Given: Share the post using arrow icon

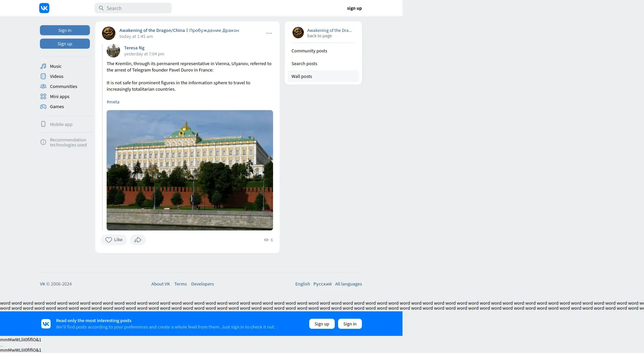Looking at the screenshot, I should [x=138, y=240].
